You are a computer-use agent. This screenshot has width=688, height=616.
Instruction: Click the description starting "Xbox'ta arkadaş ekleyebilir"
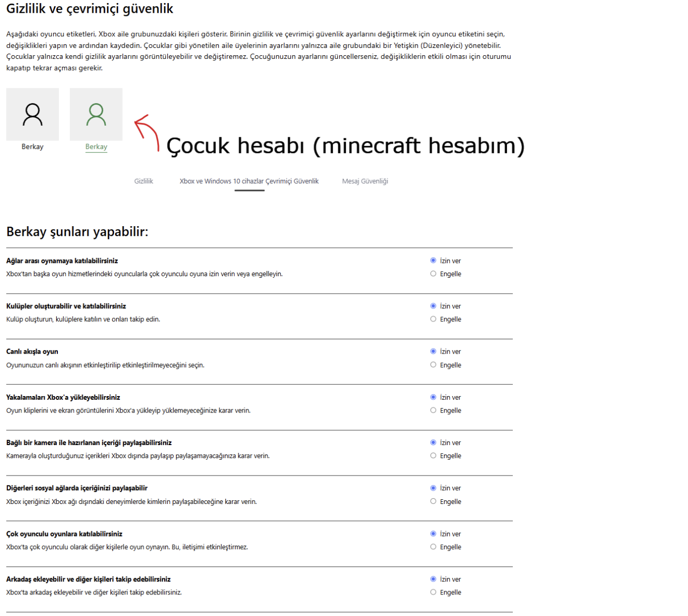coord(94,592)
